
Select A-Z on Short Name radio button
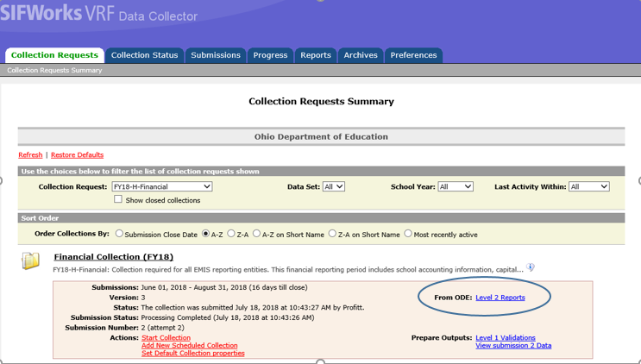257,234
